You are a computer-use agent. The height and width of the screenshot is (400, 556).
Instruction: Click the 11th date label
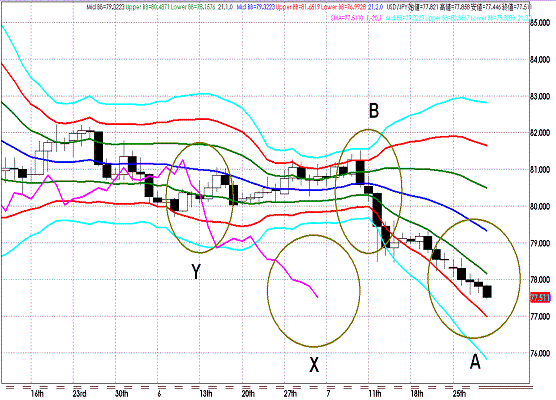tap(375, 394)
